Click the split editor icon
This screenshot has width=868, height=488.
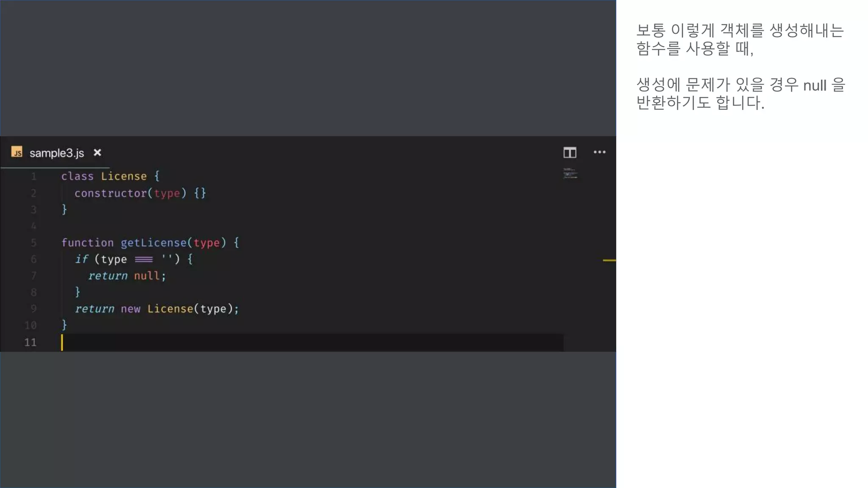(x=570, y=152)
